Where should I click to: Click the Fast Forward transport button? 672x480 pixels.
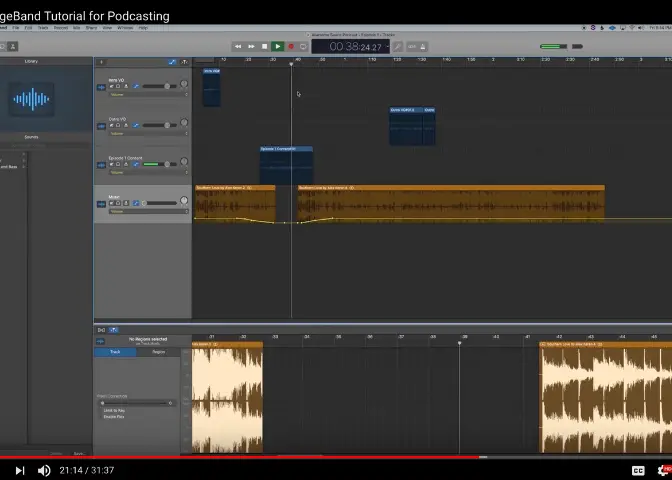(251, 46)
